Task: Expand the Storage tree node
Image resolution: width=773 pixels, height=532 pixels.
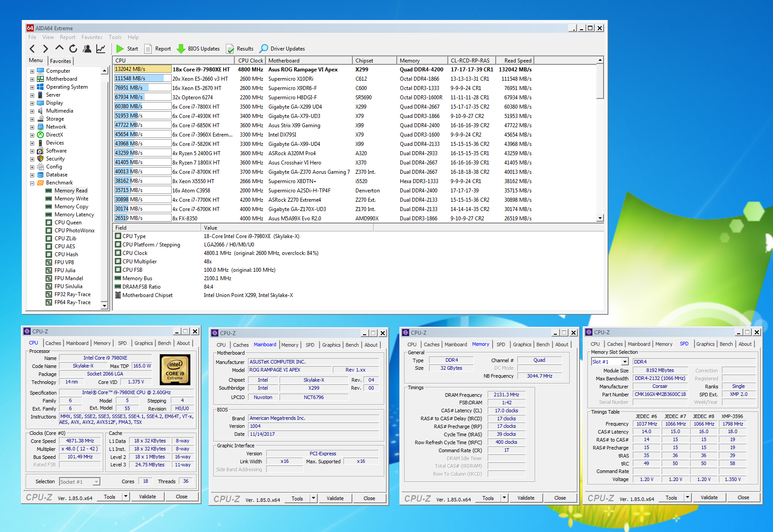Action: [32, 119]
